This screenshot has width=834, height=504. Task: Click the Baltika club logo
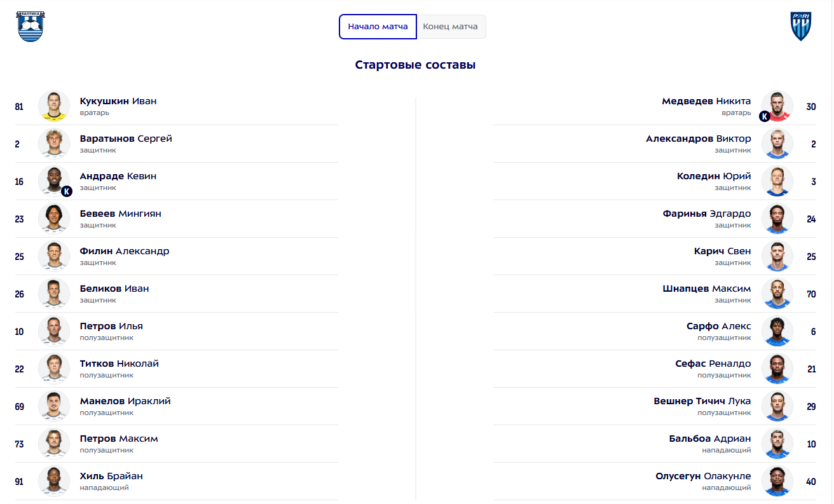coord(31,27)
